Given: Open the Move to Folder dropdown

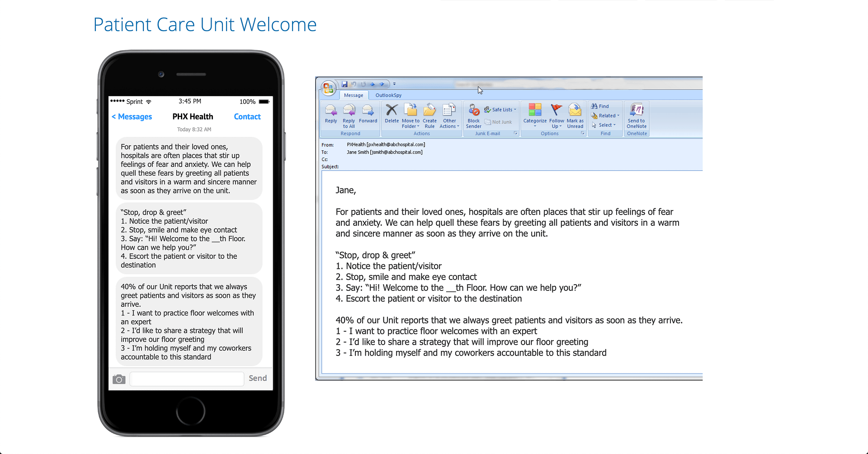Looking at the screenshot, I should pos(410,115).
